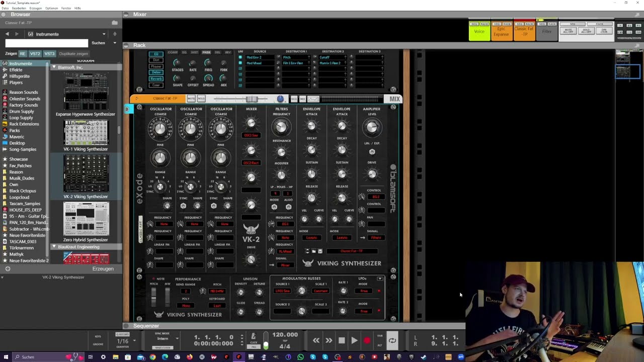Click the Factory Sounds icon in the browser
This screenshot has width=644, height=362.
click(5, 105)
